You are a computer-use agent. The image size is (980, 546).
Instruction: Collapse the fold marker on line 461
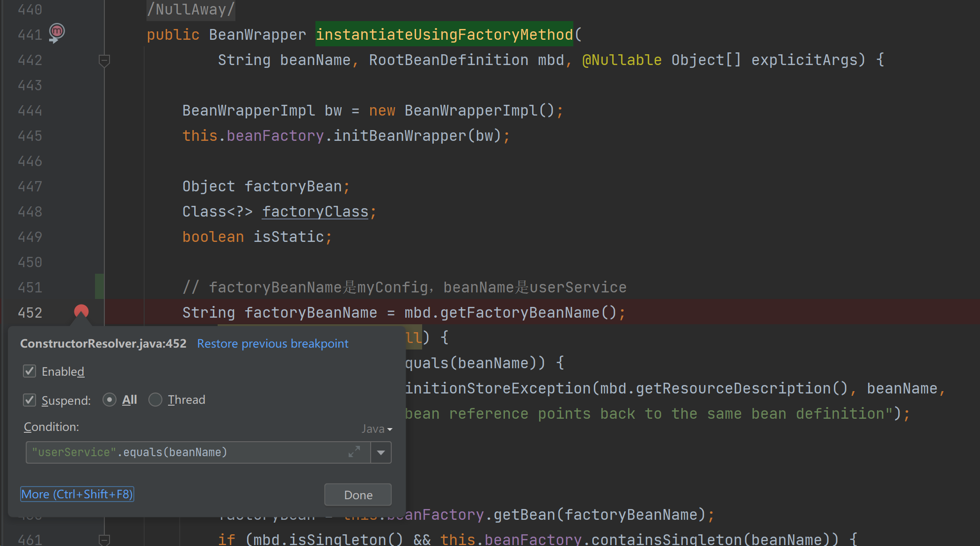(x=104, y=539)
